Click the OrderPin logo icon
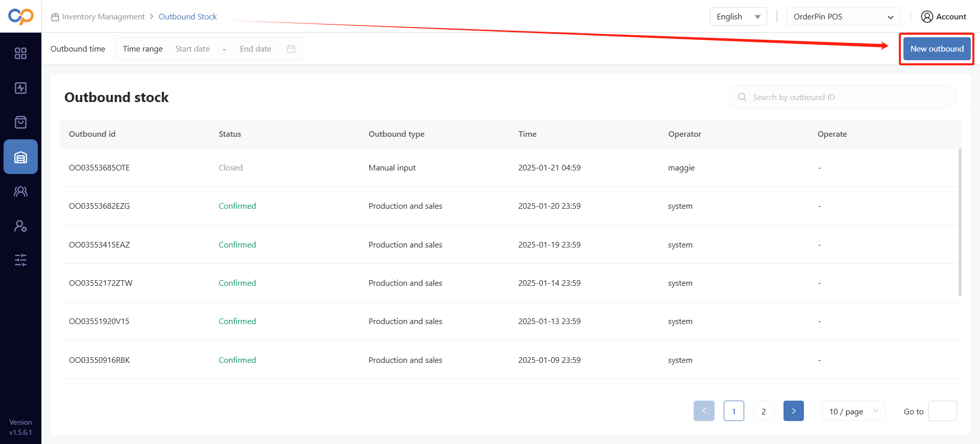 coord(21,16)
